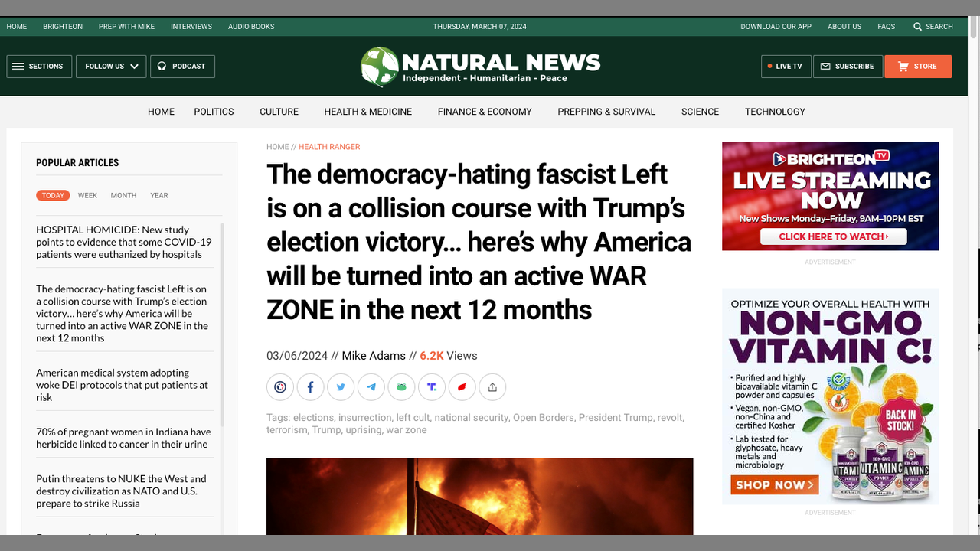This screenshot has width=980, height=551.
Task: Share article on Facebook
Action: click(x=310, y=387)
